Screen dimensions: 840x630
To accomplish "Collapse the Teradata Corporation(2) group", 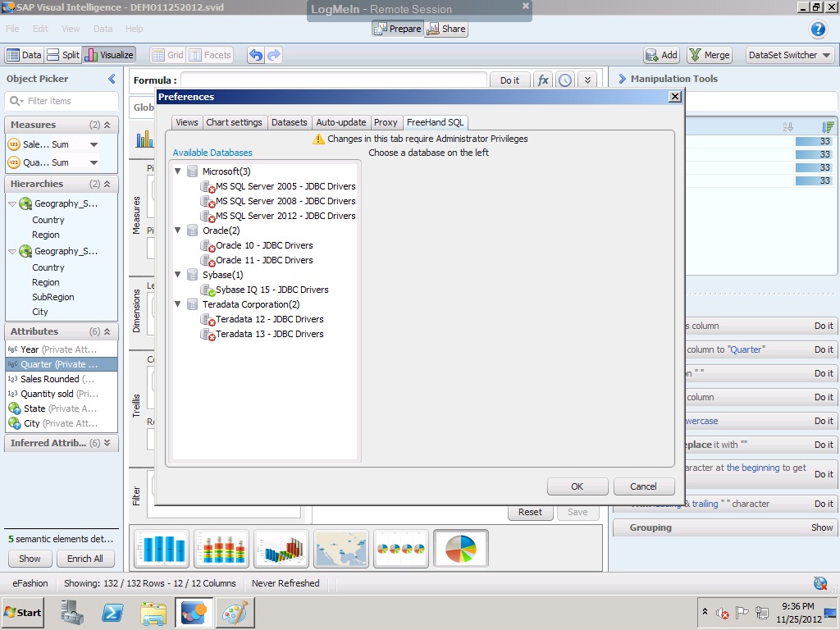I will click(178, 304).
